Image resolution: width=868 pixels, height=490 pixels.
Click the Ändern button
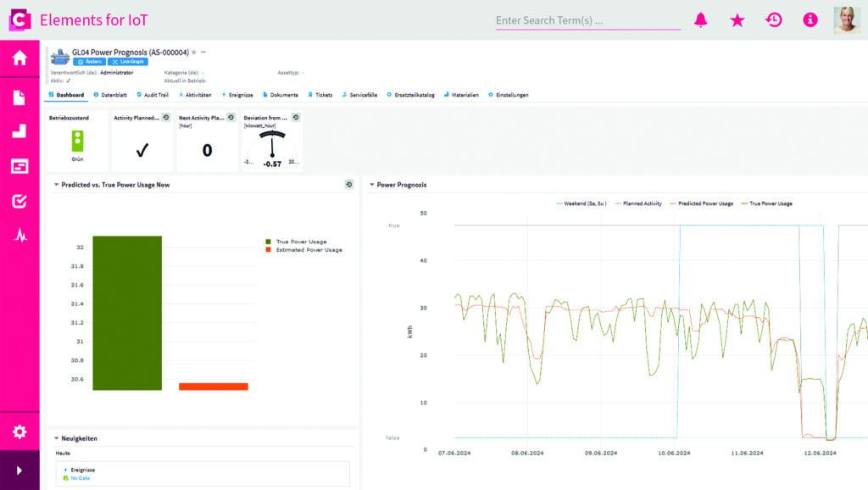click(90, 62)
